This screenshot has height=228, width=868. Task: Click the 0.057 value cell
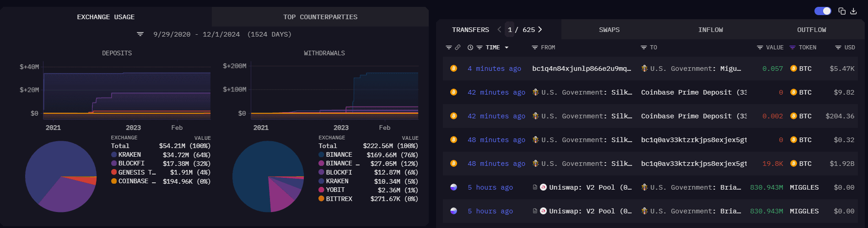tap(773, 69)
